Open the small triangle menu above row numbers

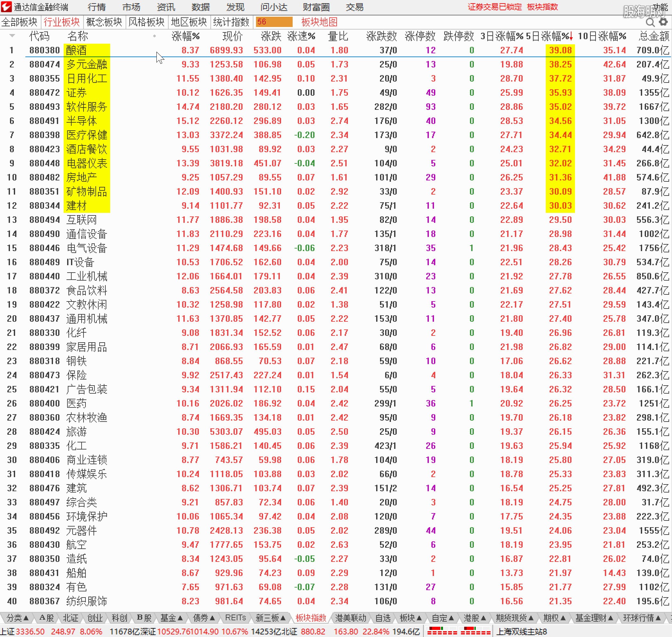(12, 35)
